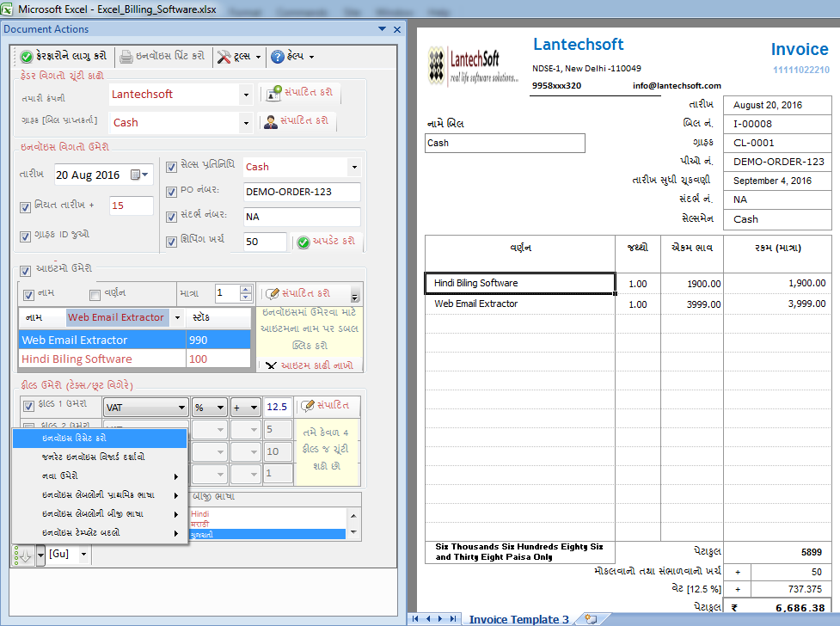This screenshot has height=626, width=840.
Task: Open the Cash customer dropdown
Action: tap(246, 123)
